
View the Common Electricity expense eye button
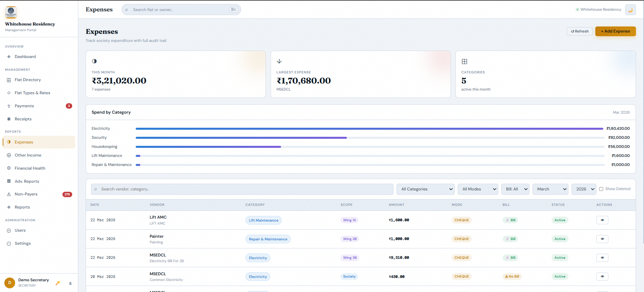click(602, 277)
